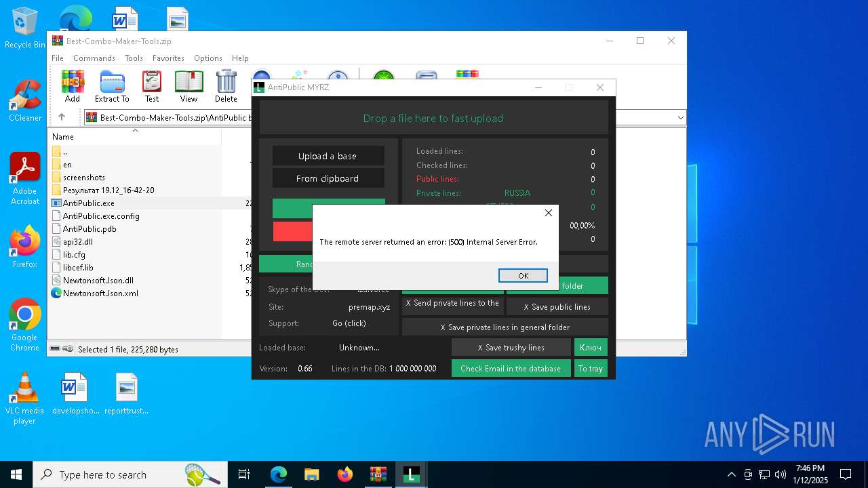Switch to WinRAR in the taskbar

tap(378, 474)
